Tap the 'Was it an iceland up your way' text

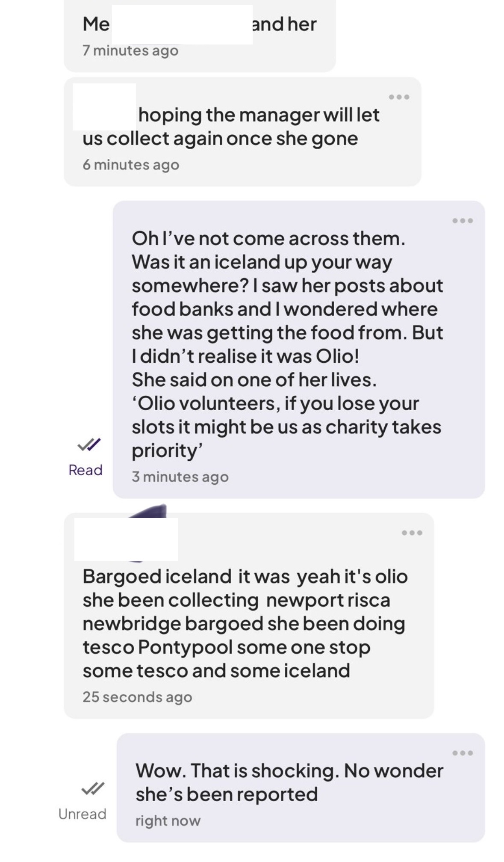(261, 262)
